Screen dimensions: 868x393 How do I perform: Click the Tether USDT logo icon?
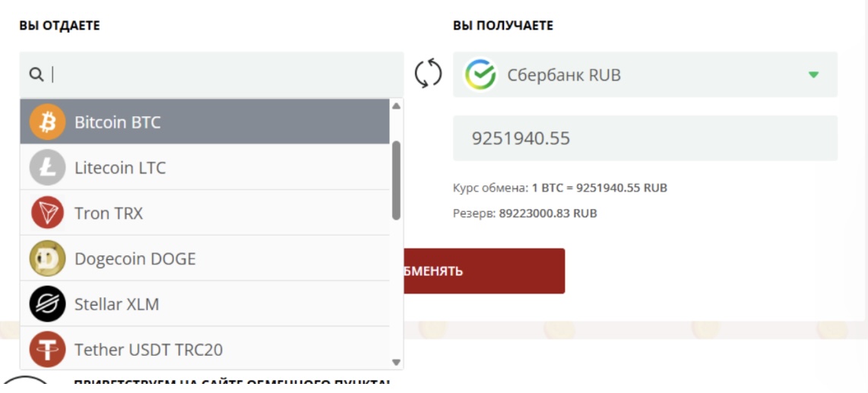coord(47,349)
